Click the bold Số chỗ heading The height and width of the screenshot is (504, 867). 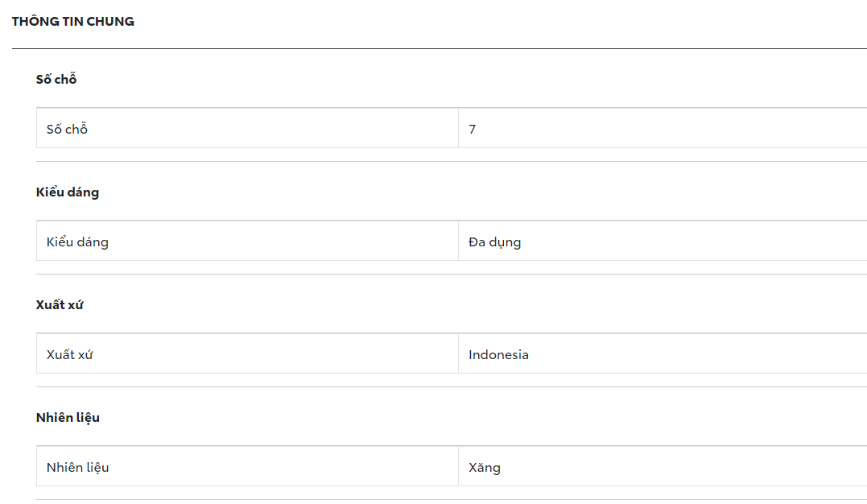coord(56,80)
